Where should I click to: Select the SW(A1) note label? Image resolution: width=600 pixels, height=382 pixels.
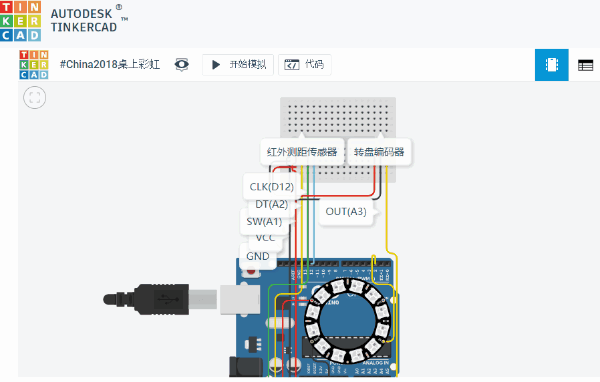[264, 222]
